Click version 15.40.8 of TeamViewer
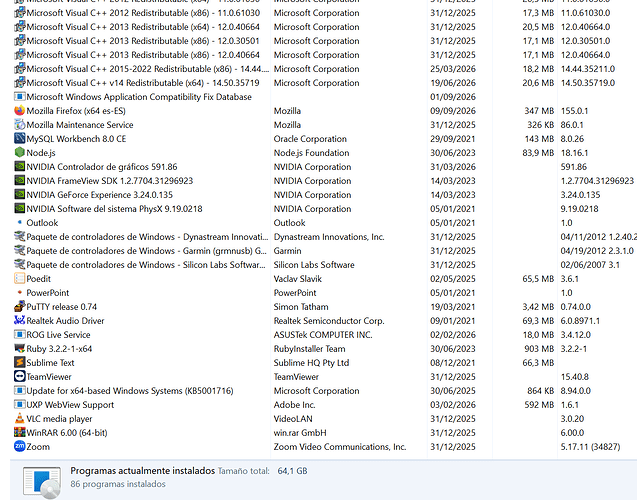This screenshot has height=500, width=637. pyautogui.click(x=574, y=377)
